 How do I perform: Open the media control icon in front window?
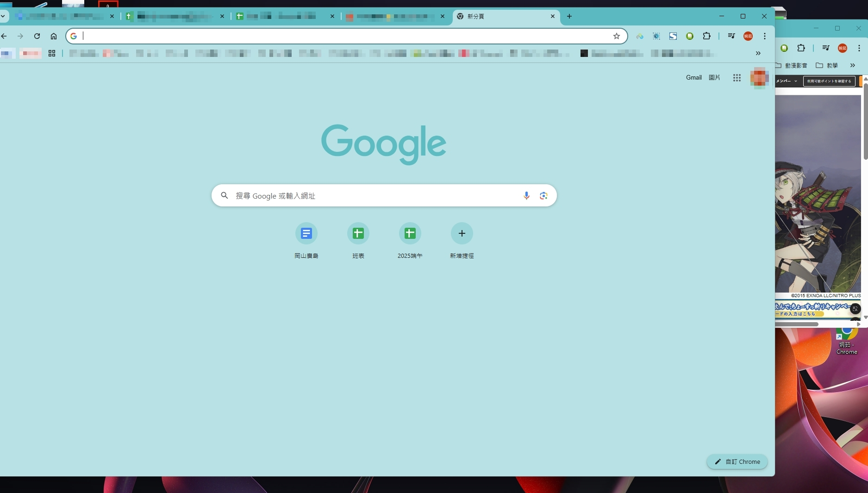click(731, 36)
